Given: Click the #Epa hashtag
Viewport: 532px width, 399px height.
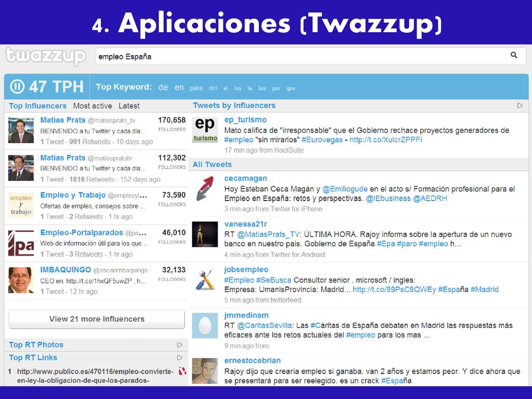Looking at the screenshot, I should coord(386,244).
